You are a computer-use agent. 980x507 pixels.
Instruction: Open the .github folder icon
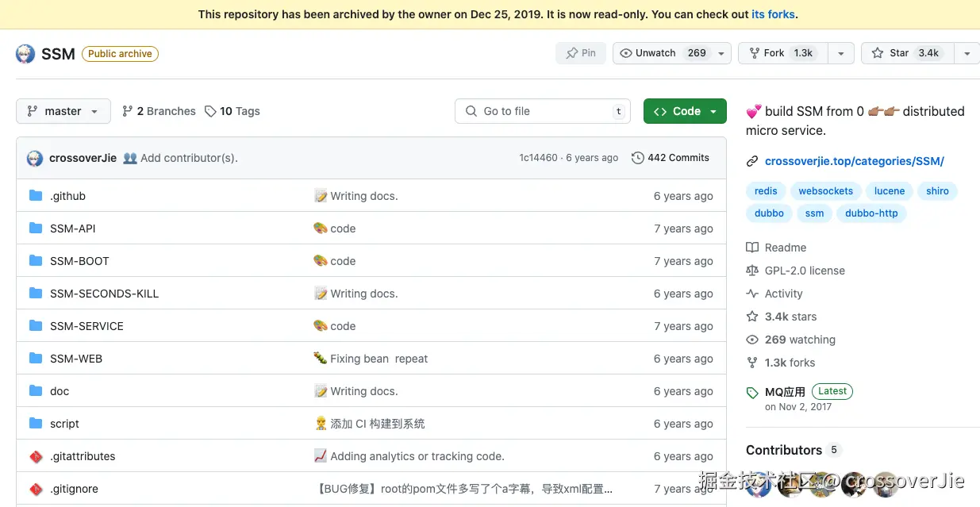point(36,196)
